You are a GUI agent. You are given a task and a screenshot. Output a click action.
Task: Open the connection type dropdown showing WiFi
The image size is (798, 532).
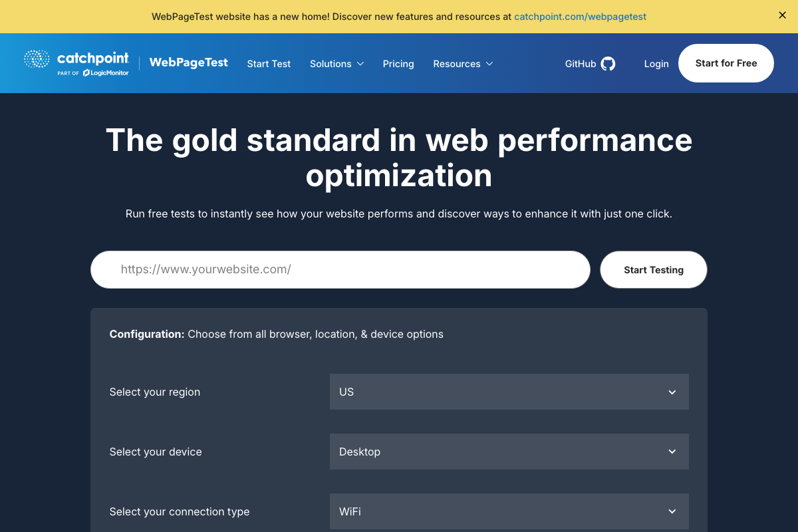(x=509, y=511)
